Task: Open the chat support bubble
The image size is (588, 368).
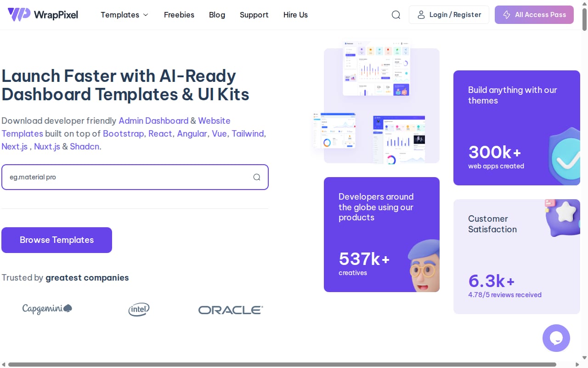Action: (556, 338)
